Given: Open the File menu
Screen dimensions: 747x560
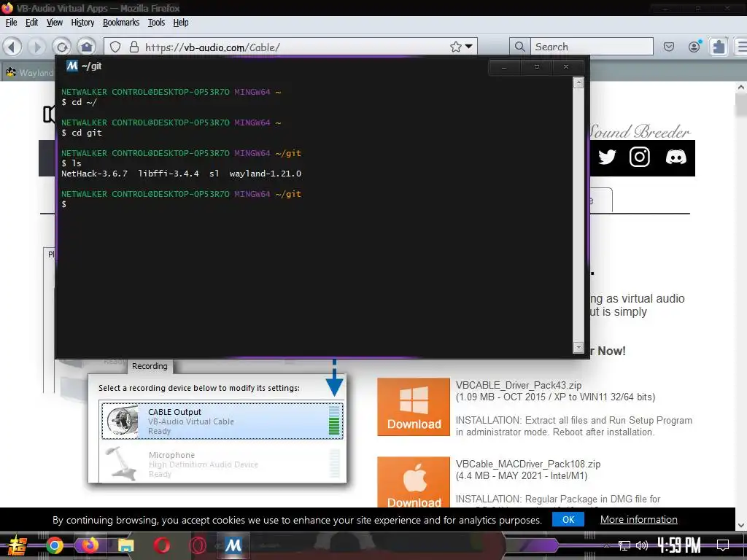Looking at the screenshot, I should 11,23.
